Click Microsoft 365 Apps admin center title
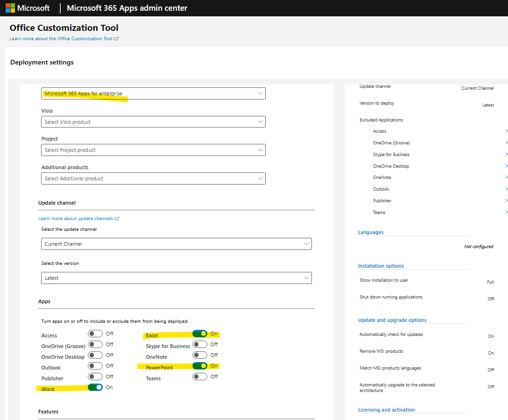Screen dimensions: 508x420 tap(127, 8)
